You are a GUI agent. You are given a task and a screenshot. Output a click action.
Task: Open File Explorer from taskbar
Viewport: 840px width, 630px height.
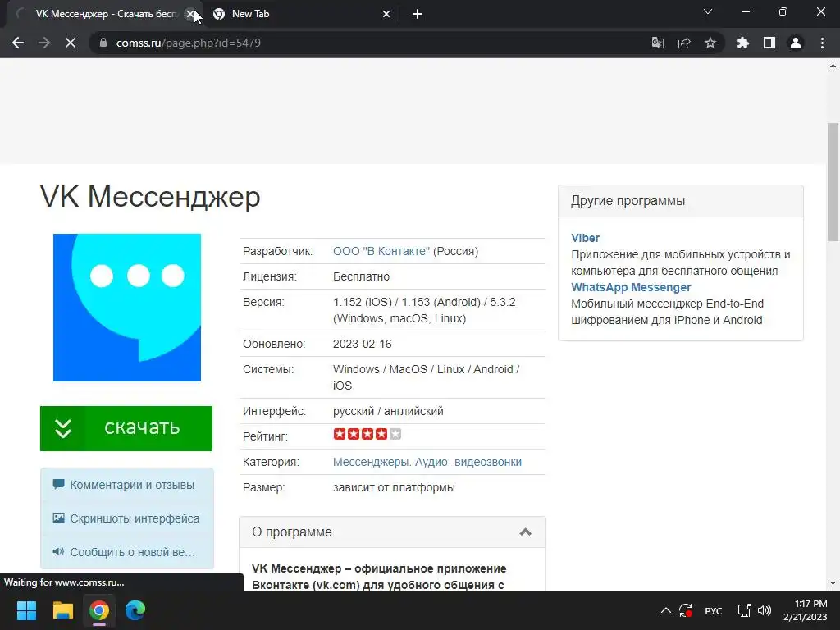[x=62, y=610]
